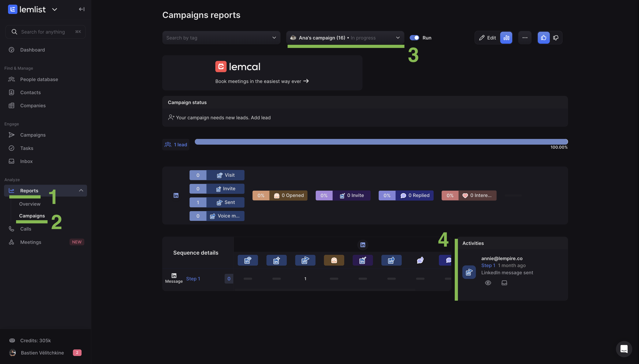Select Campaigns under Reports
The width and height of the screenshot is (639, 364).
tap(32, 216)
